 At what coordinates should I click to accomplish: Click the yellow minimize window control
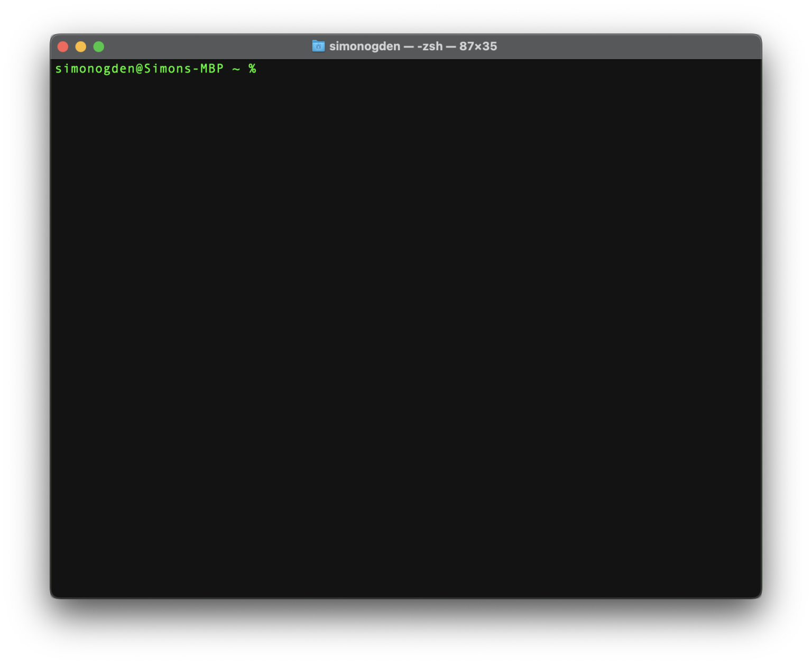[x=81, y=47]
